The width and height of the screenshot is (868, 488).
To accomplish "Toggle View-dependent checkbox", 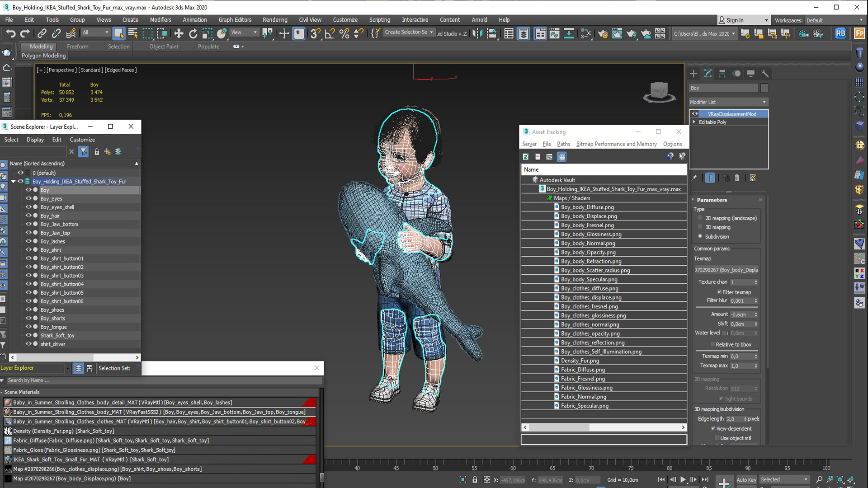I will pos(713,428).
